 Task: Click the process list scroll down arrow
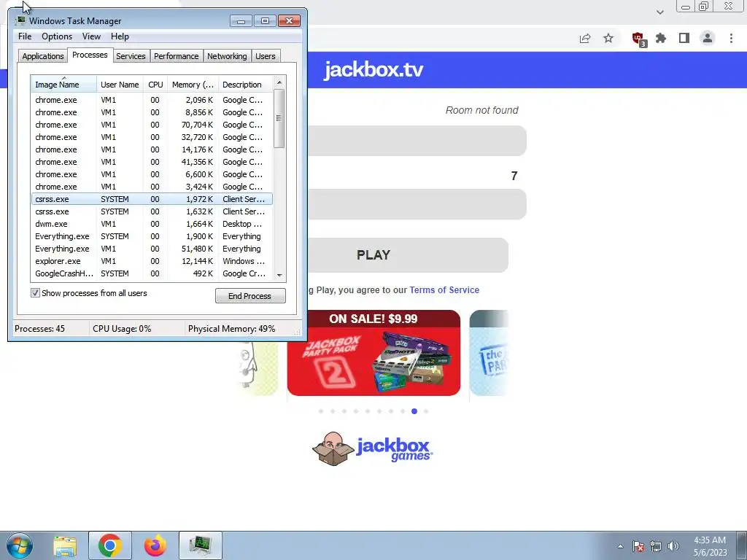point(279,275)
